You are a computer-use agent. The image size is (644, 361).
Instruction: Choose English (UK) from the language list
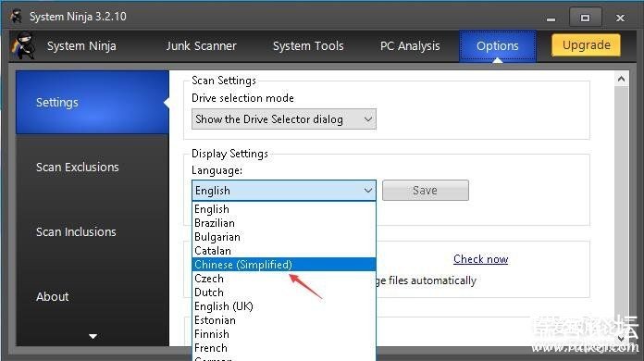pos(284,306)
